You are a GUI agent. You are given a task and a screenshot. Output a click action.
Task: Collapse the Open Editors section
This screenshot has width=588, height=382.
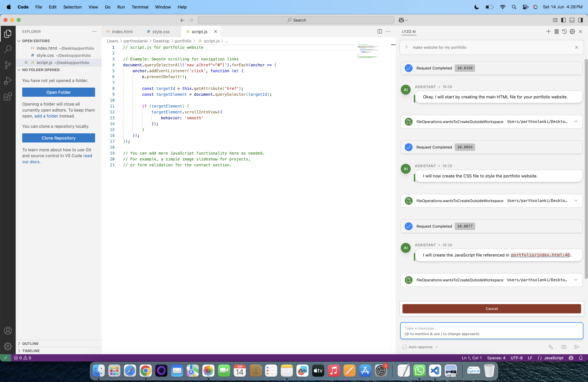coord(19,41)
